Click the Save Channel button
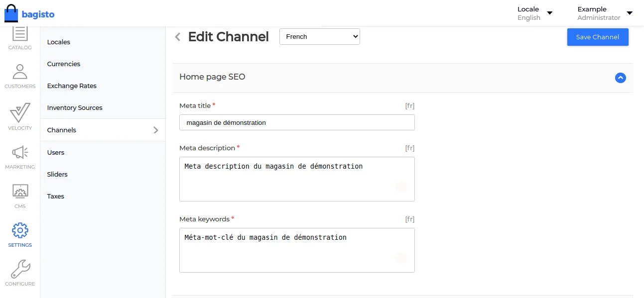 click(597, 37)
